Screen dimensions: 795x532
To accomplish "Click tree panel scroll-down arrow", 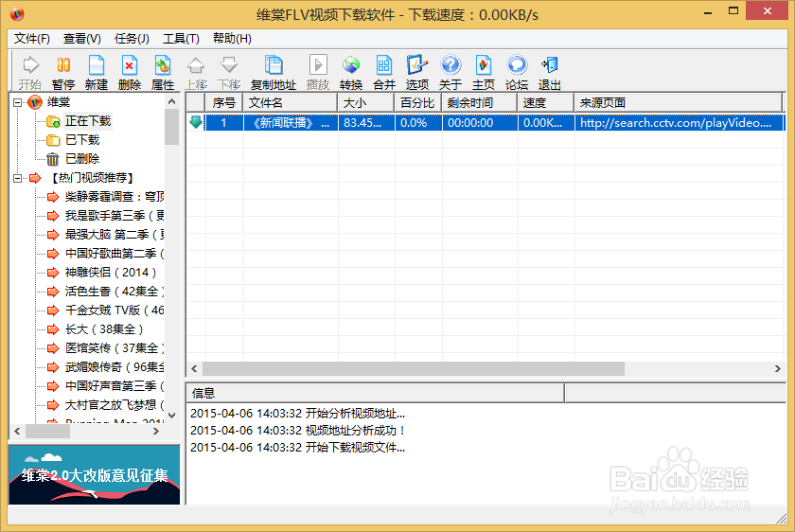I will point(172,416).
